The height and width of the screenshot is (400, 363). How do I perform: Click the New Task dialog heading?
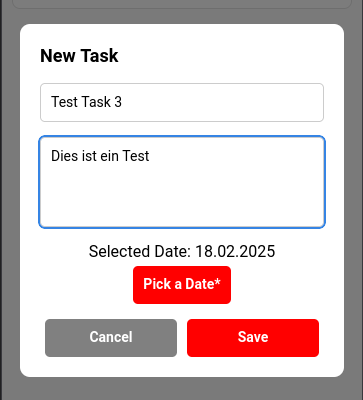pos(79,56)
